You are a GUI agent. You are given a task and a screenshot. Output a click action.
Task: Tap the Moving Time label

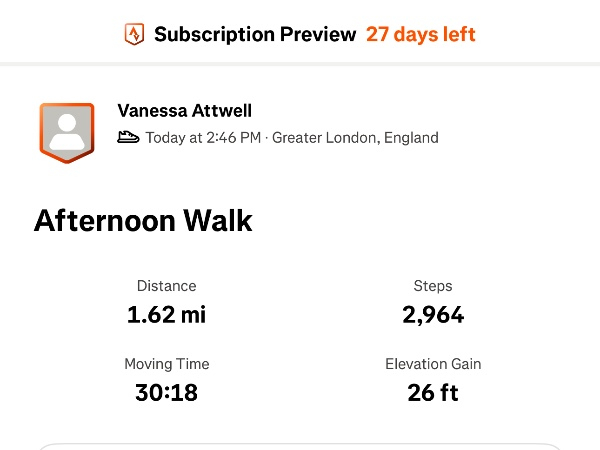click(x=166, y=364)
